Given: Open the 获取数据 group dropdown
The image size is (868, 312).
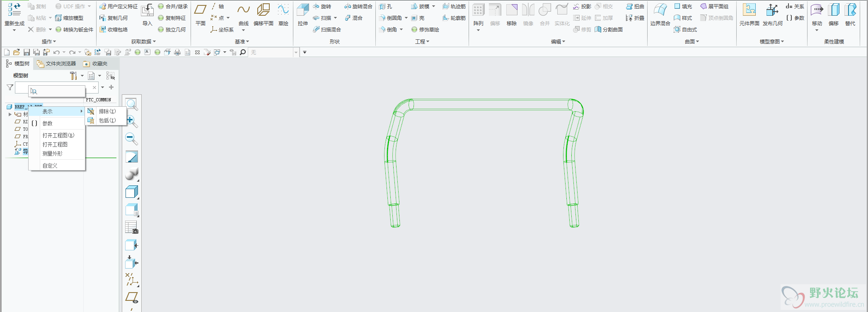Looking at the screenshot, I should (x=143, y=41).
